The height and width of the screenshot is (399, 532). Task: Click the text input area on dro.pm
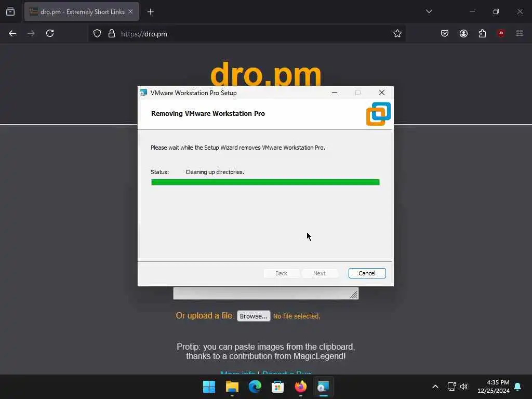(265, 293)
